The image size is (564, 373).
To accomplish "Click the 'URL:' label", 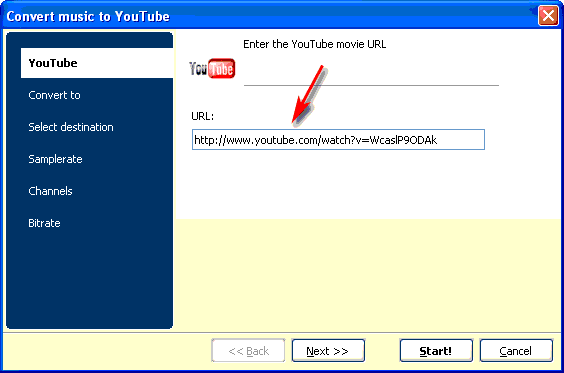I will [x=203, y=116].
